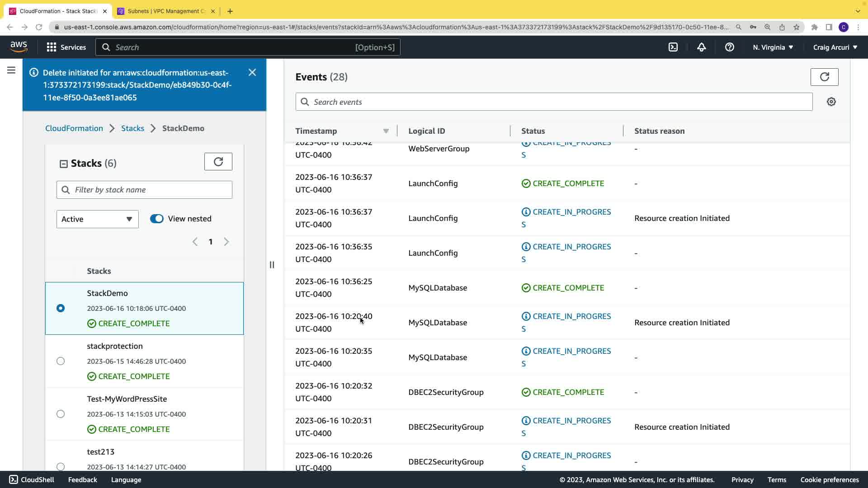Select the stackprotection stack radio button

[x=61, y=361]
